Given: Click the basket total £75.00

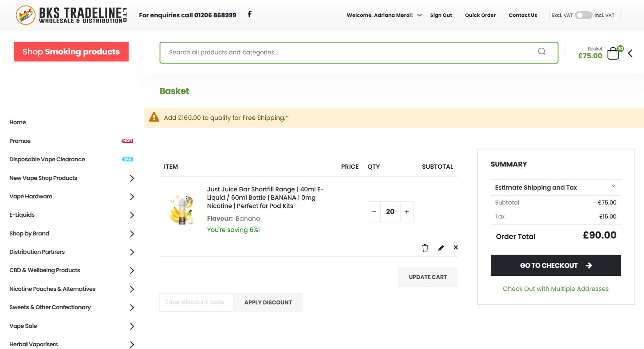Looking at the screenshot, I should [590, 56].
